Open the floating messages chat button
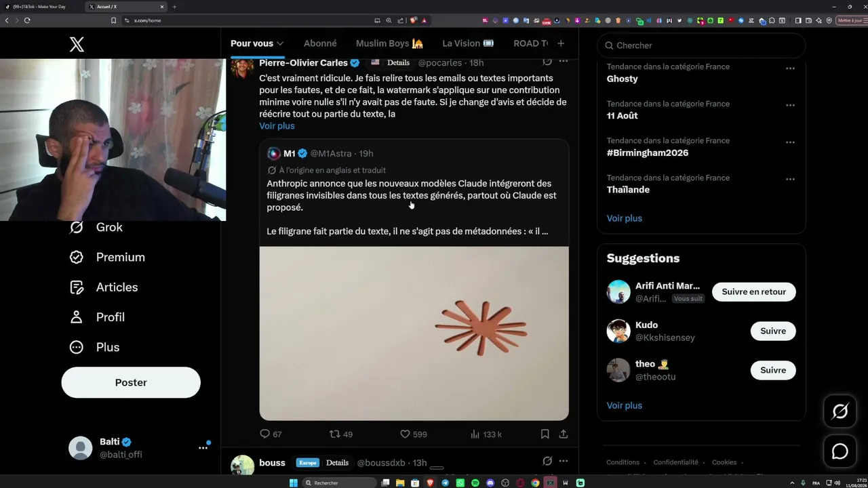The height and width of the screenshot is (488, 868). click(840, 451)
